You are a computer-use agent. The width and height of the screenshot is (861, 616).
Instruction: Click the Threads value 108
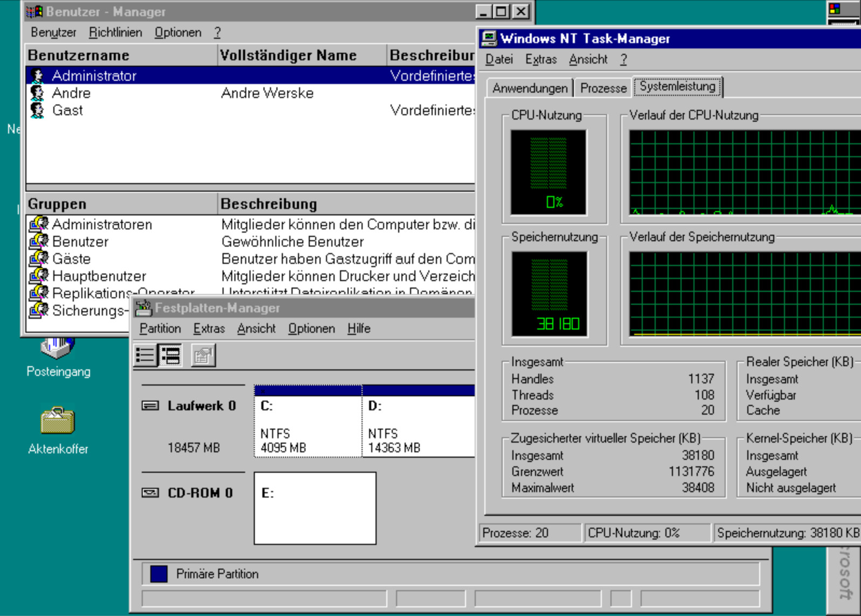tap(704, 395)
